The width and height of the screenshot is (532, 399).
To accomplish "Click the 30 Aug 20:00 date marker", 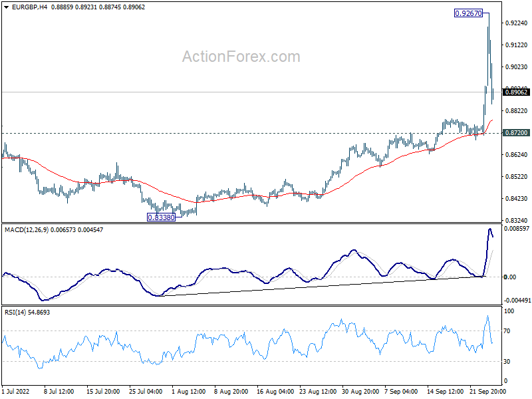I will click(361, 392).
